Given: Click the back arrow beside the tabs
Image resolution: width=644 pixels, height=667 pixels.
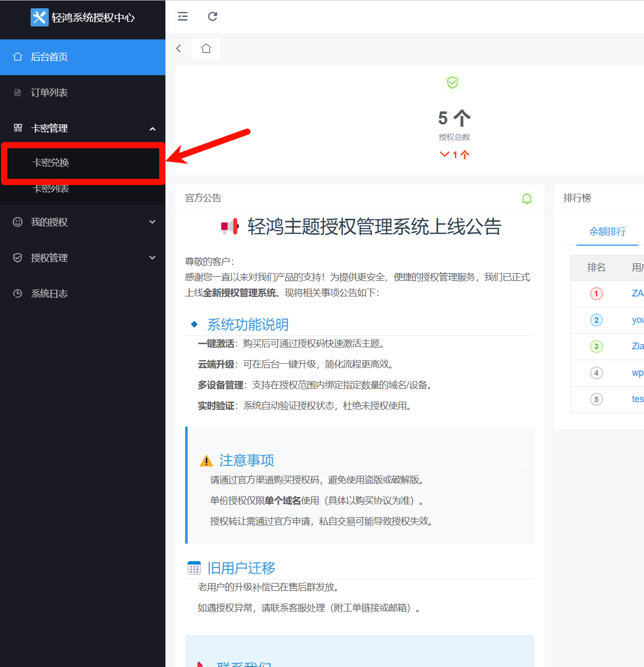Looking at the screenshot, I should click(x=179, y=49).
